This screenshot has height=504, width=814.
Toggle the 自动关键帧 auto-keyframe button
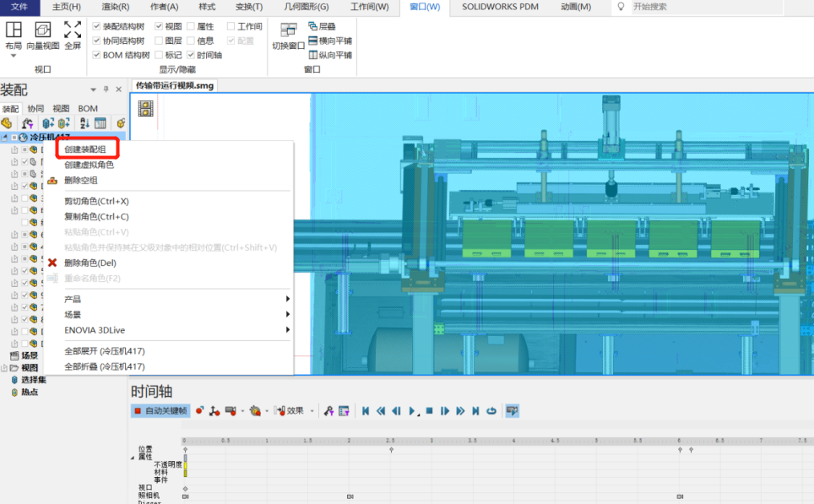[160, 410]
